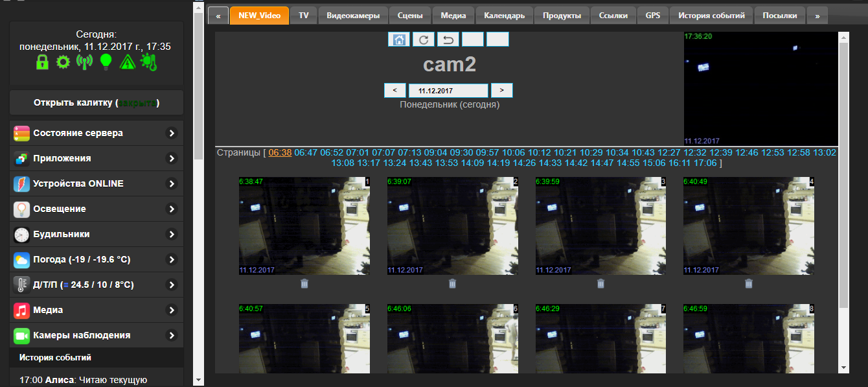Expand the Освещение sidebar section

tap(97, 209)
